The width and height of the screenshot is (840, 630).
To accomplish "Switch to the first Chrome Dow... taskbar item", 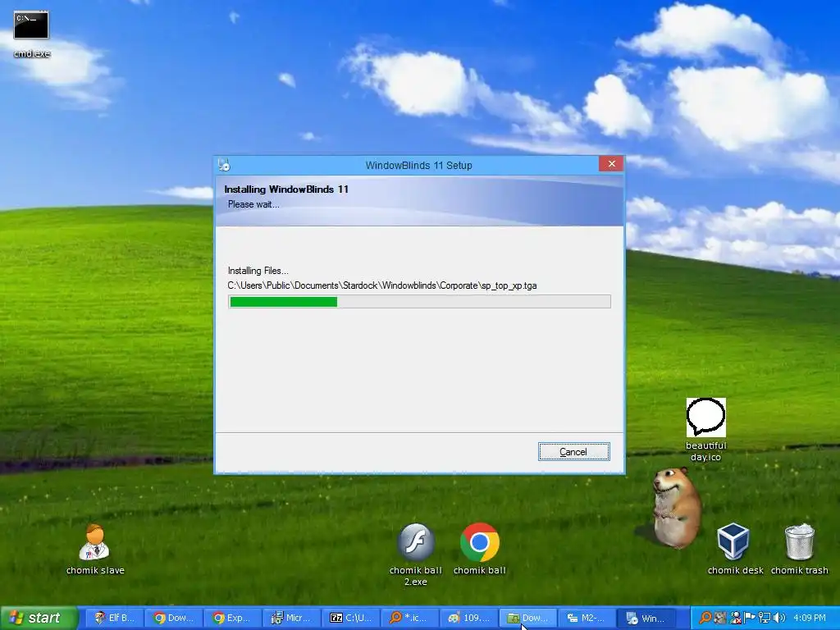I will coord(174,618).
